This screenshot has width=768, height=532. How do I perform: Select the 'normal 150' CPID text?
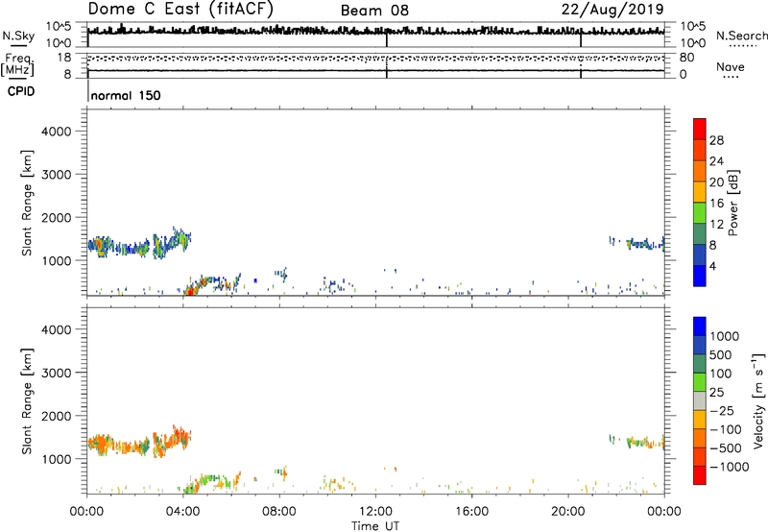pyautogui.click(x=126, y=95)
